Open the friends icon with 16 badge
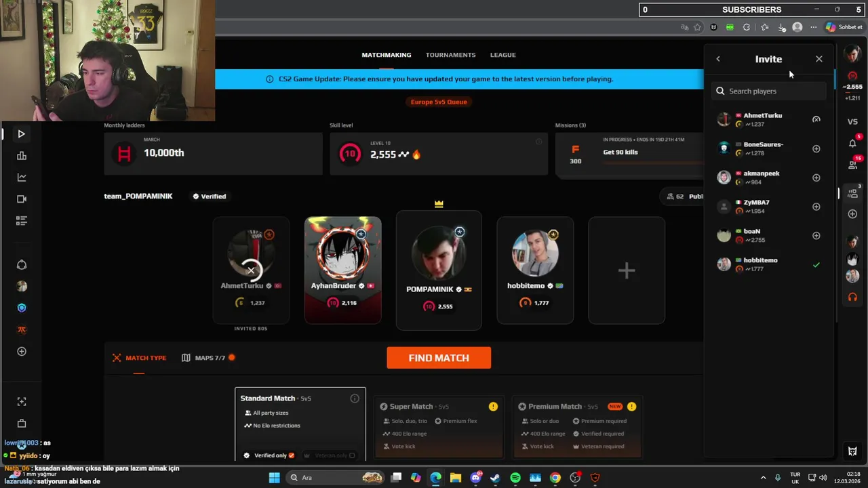The height and width of the screenshot is (488, 868). (852, 164)
